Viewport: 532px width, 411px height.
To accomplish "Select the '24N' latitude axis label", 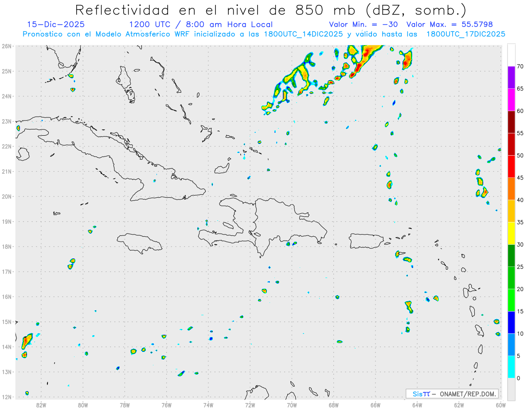I will (x=7, y=96).
